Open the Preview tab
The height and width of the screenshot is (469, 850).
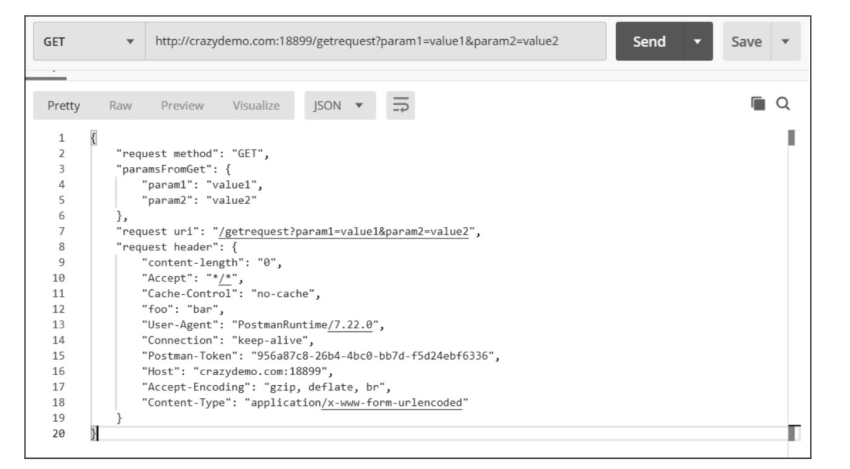coord(182,106)
